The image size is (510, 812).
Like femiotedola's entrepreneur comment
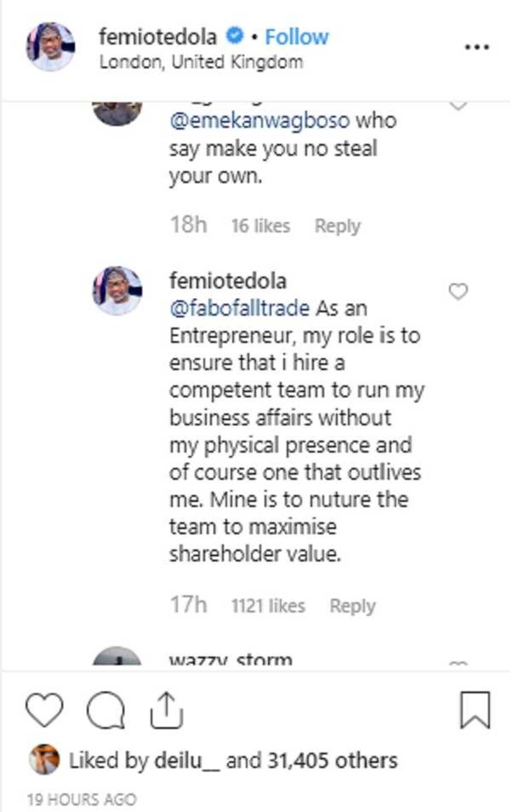pos(458,291)
